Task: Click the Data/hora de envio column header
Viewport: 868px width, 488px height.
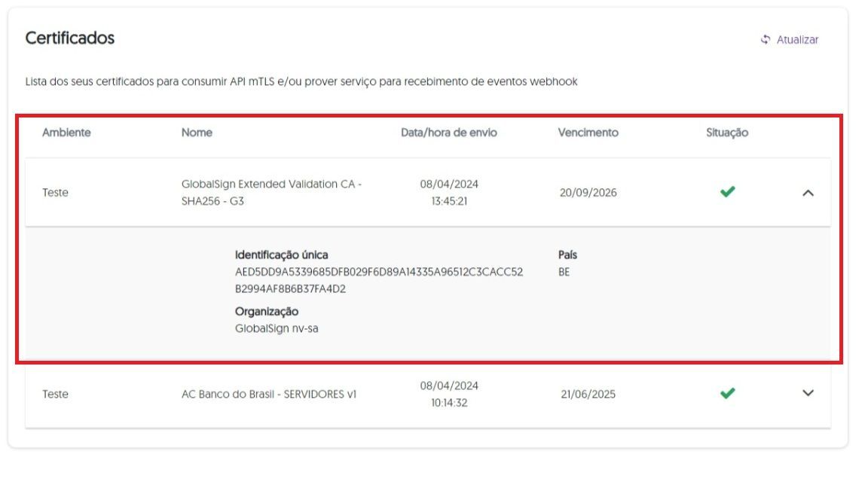Action: tap(449, 133)
